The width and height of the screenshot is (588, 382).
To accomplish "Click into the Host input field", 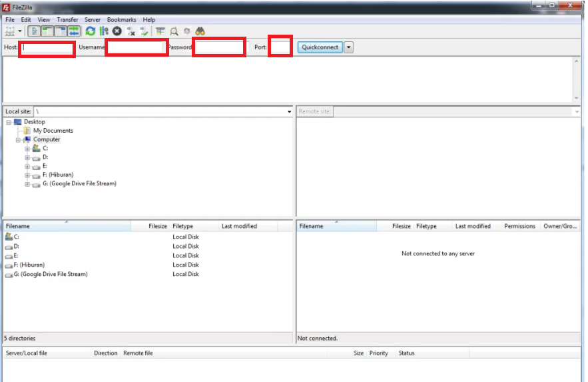I will click(47, 48).
